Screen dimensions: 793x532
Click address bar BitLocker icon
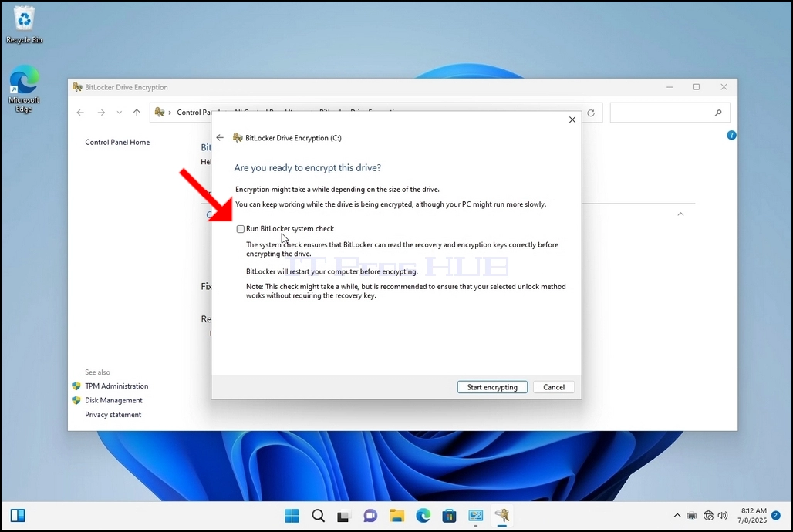point(160,112)
